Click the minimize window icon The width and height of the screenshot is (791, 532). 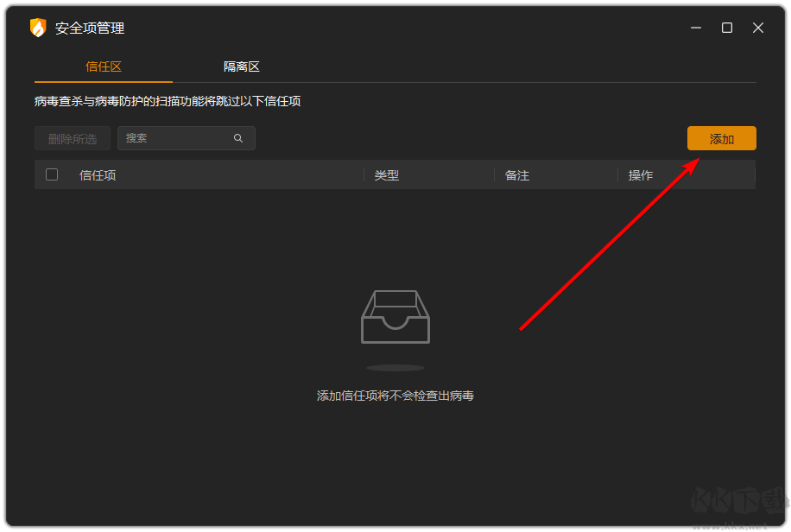695,27
